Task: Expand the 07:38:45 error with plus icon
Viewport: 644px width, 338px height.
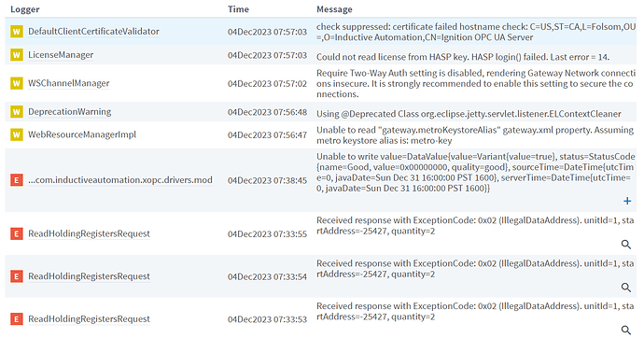Action: point(627,201)
